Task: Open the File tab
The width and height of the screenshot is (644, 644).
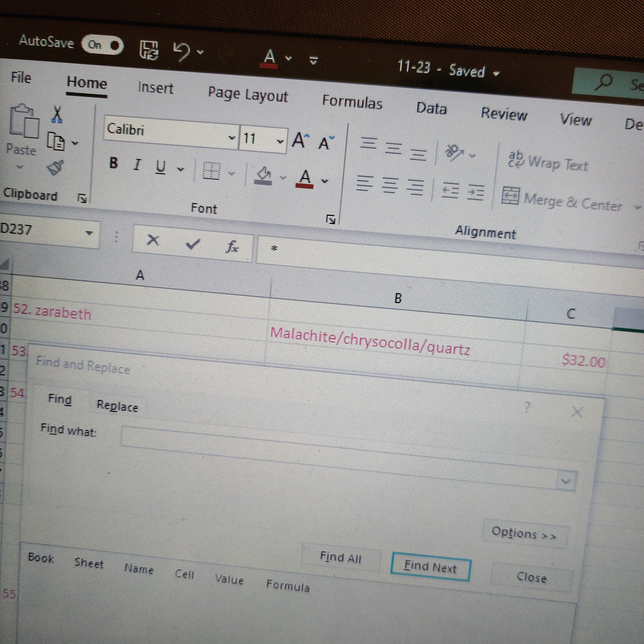Action: pos(21,77)
